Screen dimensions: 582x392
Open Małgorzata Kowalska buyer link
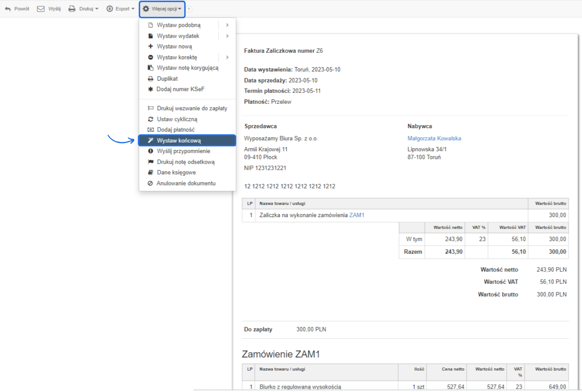pos(434,138)
